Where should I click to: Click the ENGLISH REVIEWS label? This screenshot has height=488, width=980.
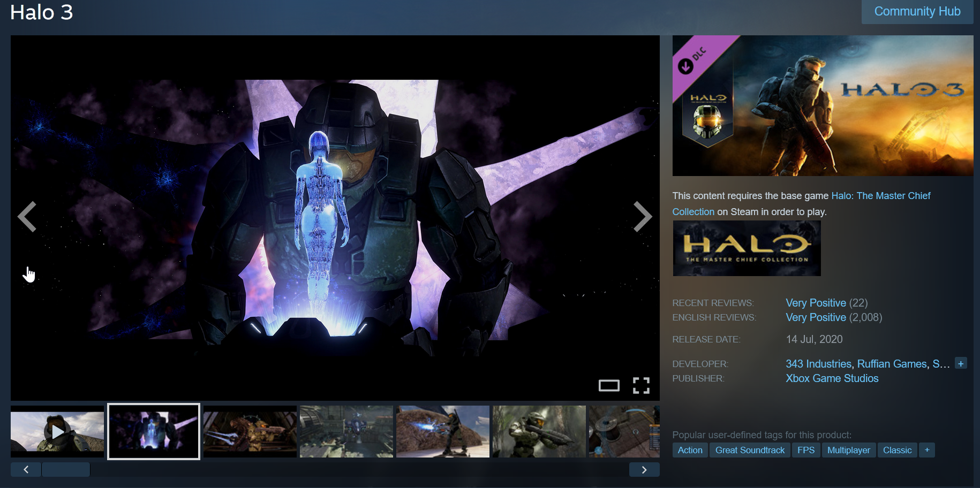tap(714, 317)
